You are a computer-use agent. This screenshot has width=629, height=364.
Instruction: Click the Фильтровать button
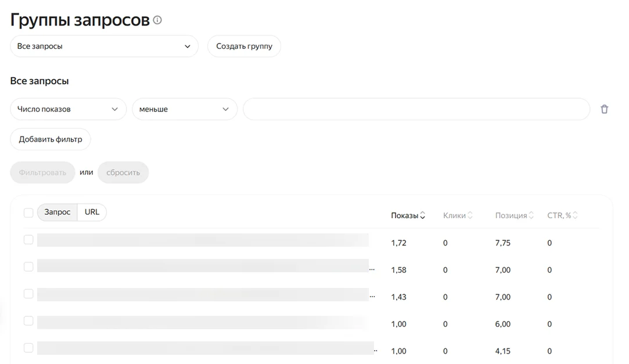(x=42, y=172)
